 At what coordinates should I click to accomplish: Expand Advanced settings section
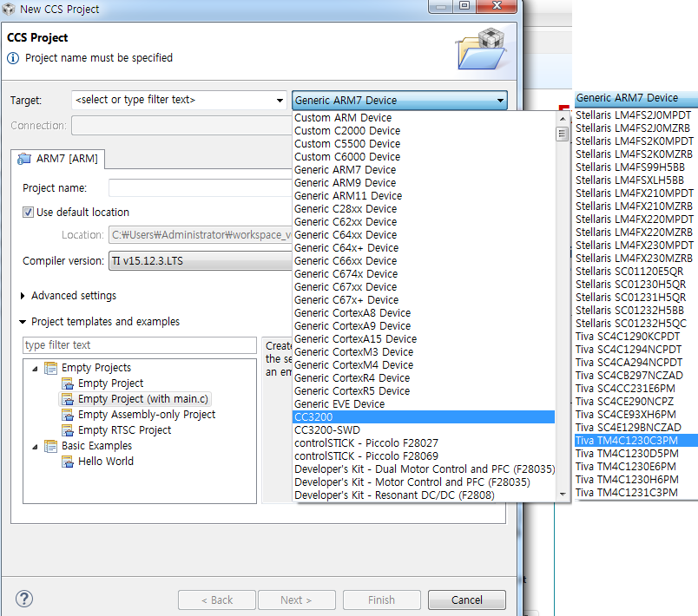pyautogui.click(x=23, y=296)
